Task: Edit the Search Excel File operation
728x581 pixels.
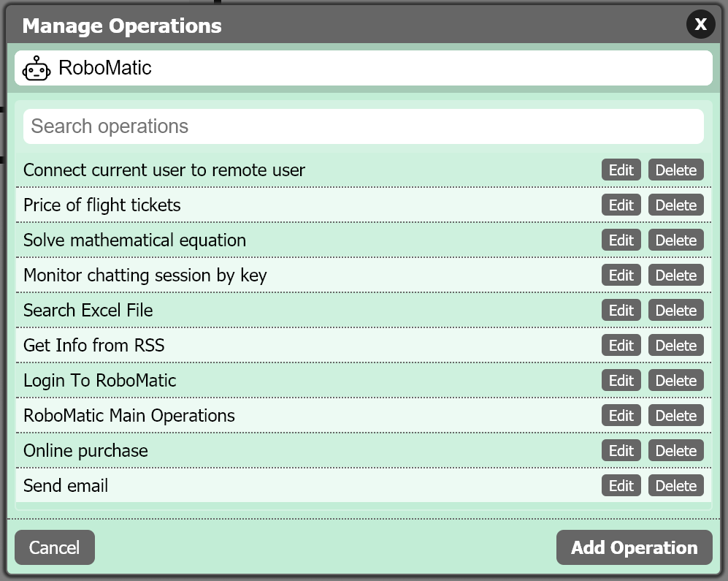Action: pyautogui.click(x=621, y=311)
